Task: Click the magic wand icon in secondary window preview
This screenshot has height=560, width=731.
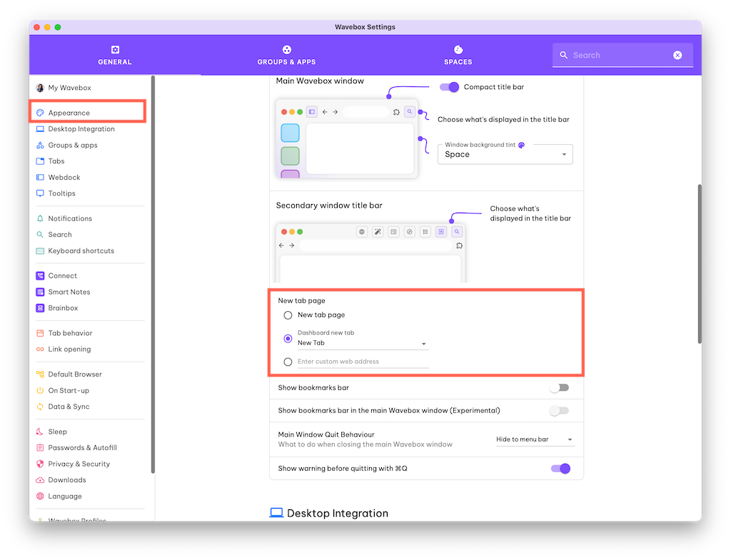Action: (x=378, y=232)
